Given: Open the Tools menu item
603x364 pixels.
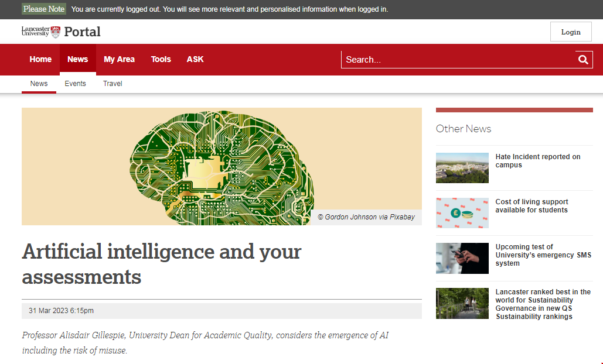Looking at the screenshot, I should (161, 60).
